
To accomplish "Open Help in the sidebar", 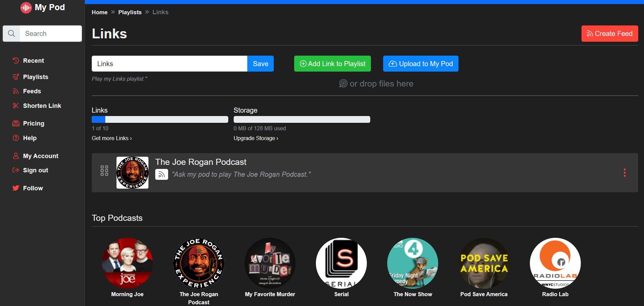I will pyautogui.click(x=30, y=138).
